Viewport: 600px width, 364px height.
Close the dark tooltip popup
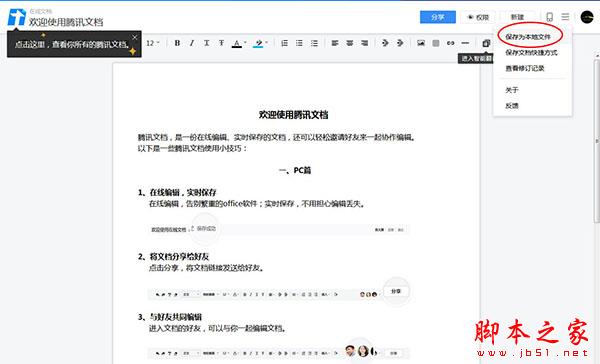coord(135,38)
